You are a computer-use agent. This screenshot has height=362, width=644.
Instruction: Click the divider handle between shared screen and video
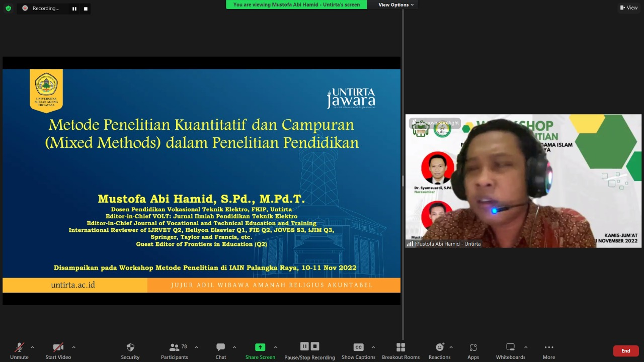point(403,181)
